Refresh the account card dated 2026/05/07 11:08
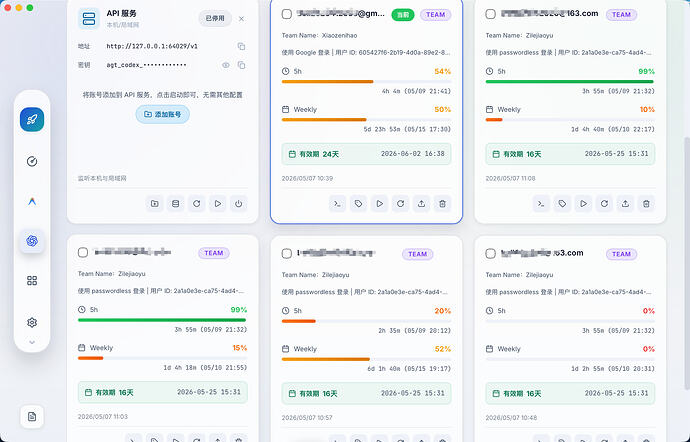Viewport: 690px width, 442px height. coord(604,204)
